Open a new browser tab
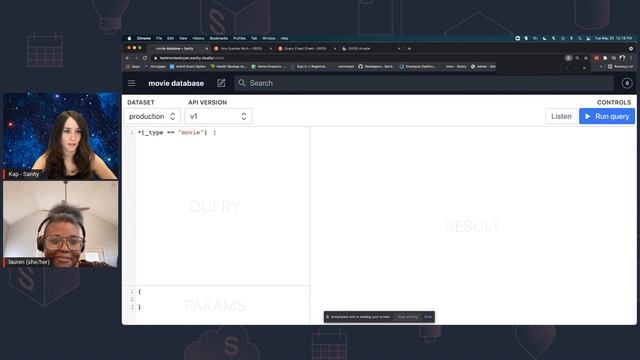Viewport: 640px width, 360px height. [x=409, y=49]
